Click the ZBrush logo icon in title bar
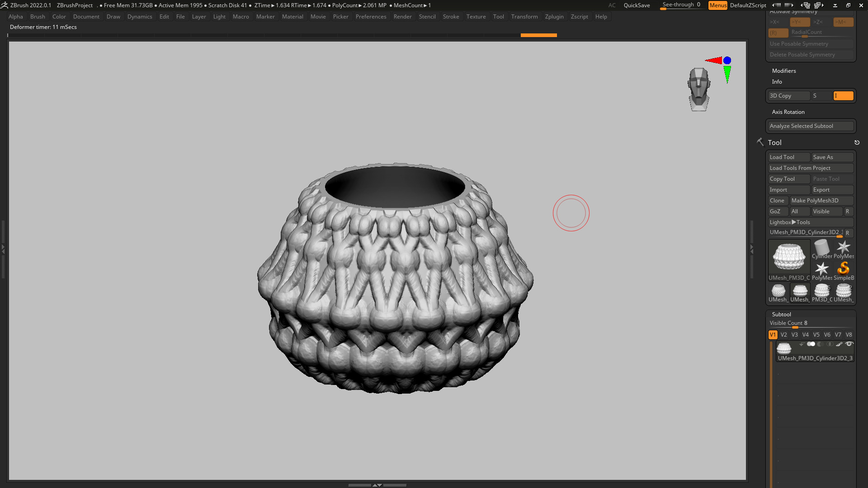 [4, 5]
